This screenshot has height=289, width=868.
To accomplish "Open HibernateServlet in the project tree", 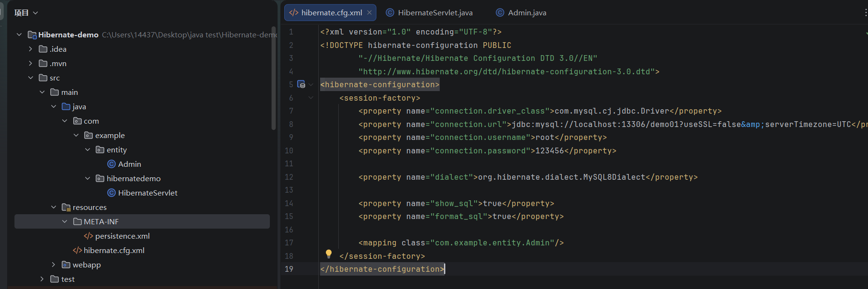I will 148,193.
